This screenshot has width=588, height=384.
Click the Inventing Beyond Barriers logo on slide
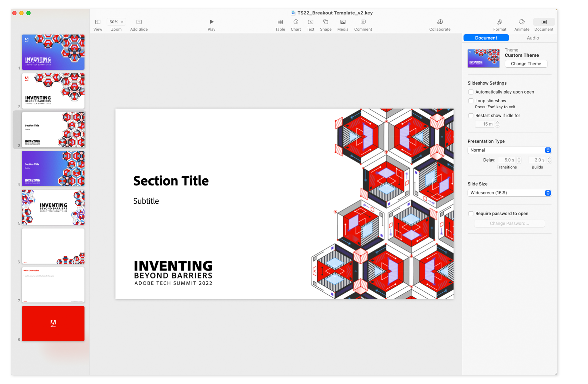[173, 273]
